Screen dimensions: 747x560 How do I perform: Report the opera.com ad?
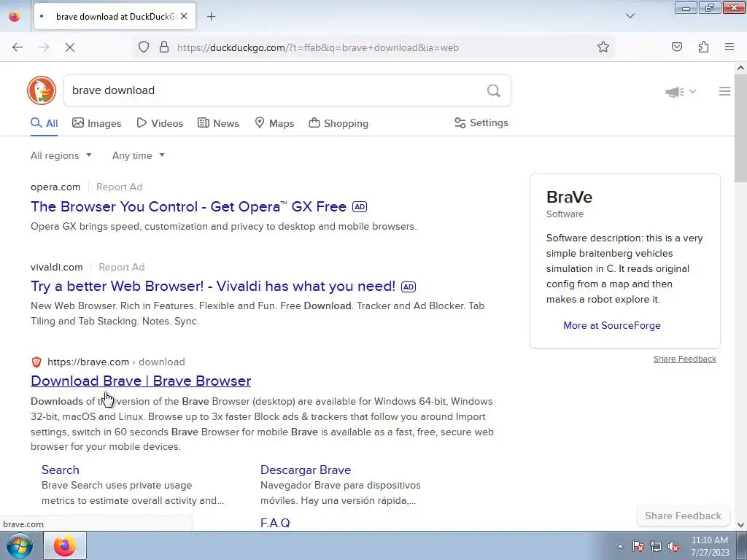[119, 187]
